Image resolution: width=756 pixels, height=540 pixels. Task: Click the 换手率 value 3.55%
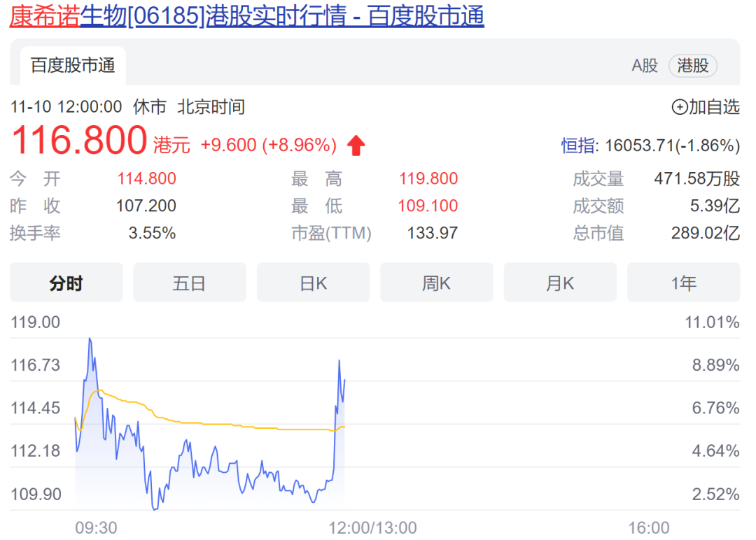[x=152, y=233]
